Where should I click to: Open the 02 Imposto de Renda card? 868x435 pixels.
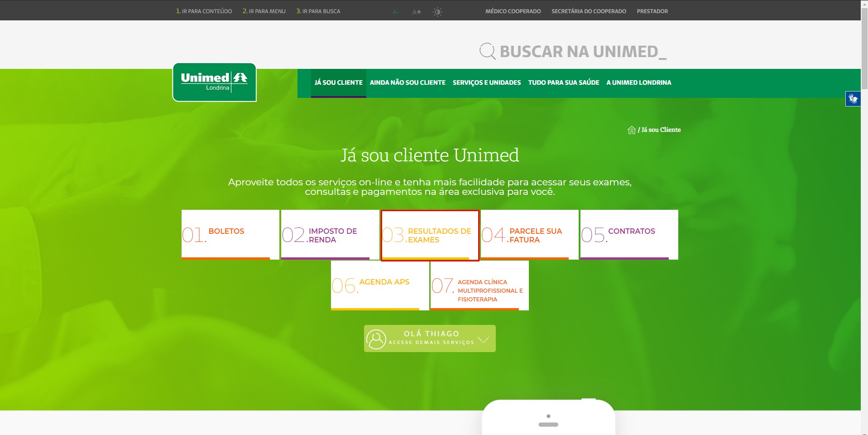tap(330, 235)
